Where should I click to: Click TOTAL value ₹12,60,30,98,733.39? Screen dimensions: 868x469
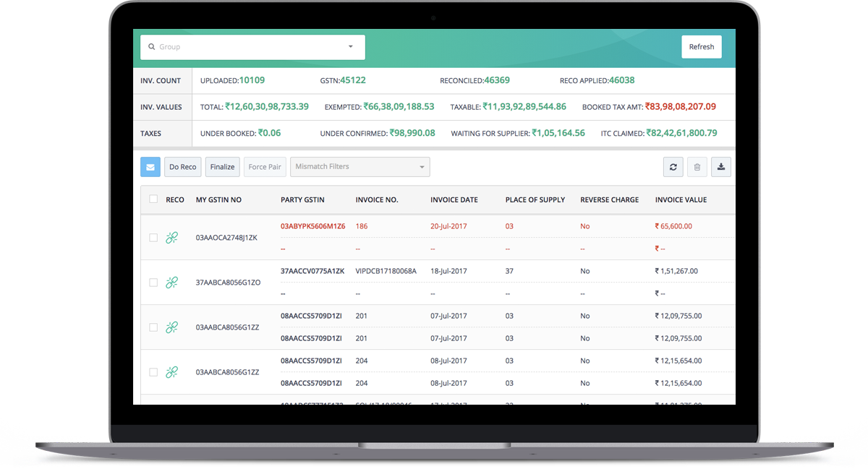267,106
